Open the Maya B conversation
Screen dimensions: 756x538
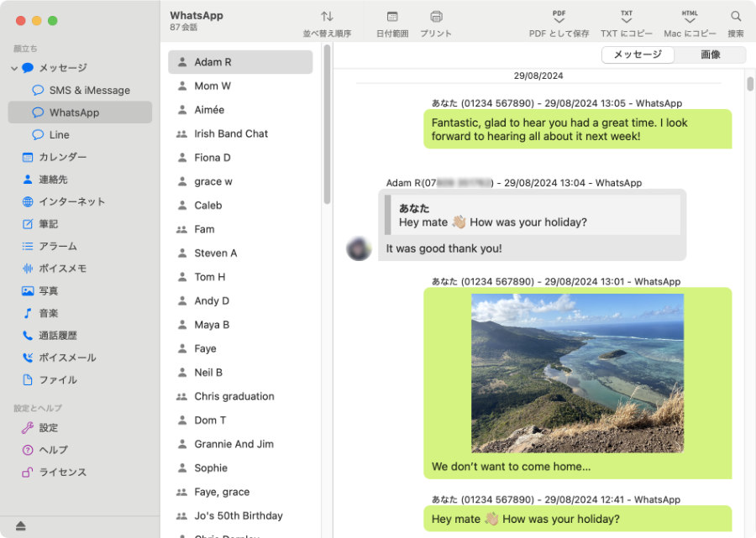point(240,325)
